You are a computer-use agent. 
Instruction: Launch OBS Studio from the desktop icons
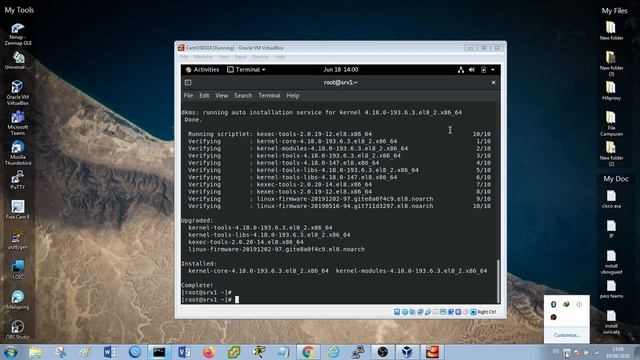(x=18, y=330)
